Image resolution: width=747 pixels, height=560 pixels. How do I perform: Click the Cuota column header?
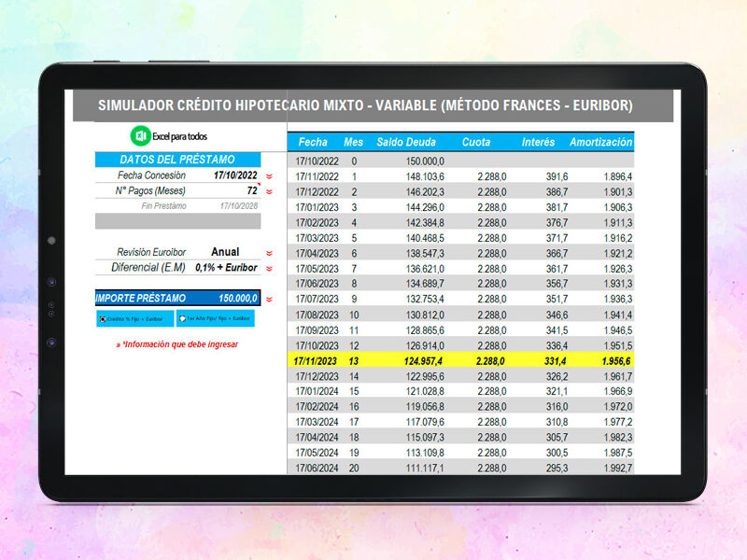(476, 142)
